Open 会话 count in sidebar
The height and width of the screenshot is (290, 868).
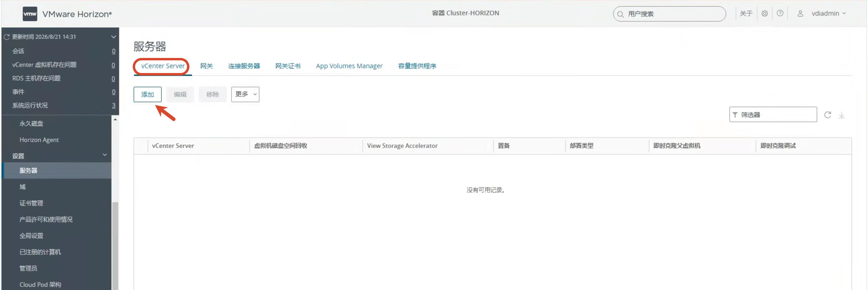(x=114, y=51)
